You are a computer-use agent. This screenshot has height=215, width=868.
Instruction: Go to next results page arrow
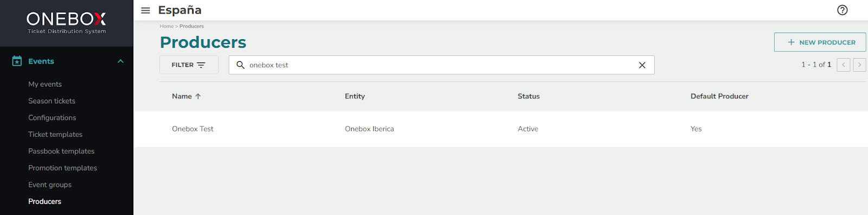click(x=859, y=65)
